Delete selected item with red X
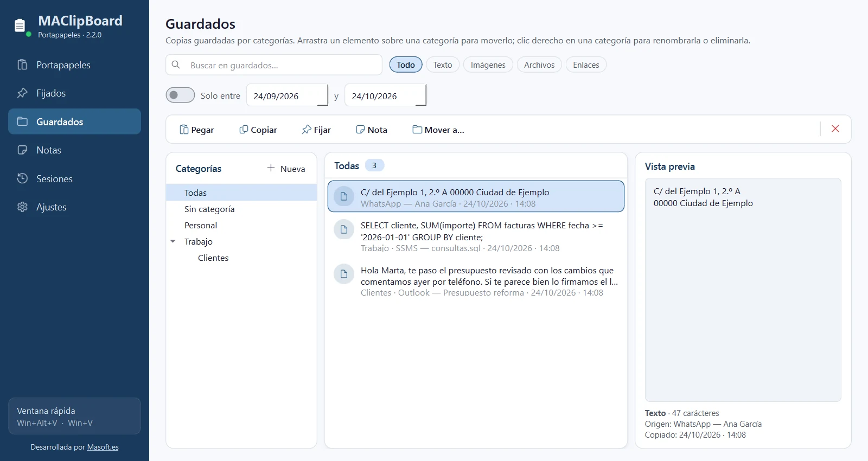The height and width of the screenshot is (461, 868). click(x=835, y=129)
